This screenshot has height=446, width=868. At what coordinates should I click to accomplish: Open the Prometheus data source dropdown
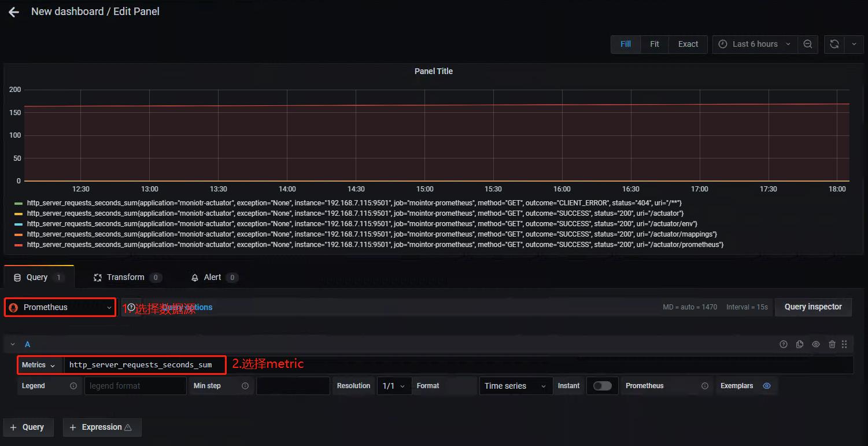pos(61,307)
